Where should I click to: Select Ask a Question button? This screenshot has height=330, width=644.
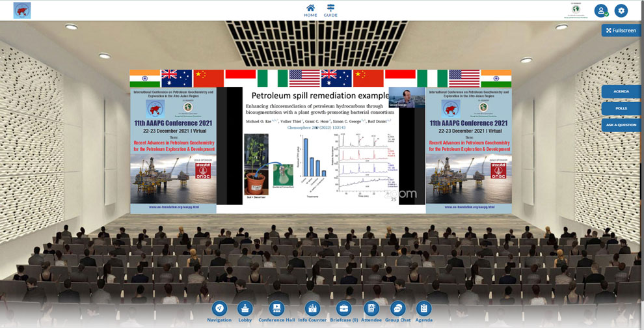[x=621, y=125]
